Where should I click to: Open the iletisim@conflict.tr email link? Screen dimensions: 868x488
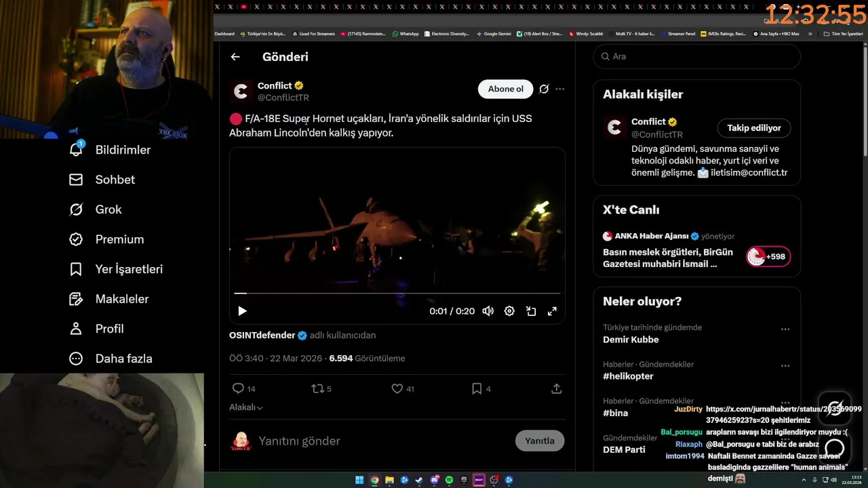pyautogui.click(x=749, y=173)
